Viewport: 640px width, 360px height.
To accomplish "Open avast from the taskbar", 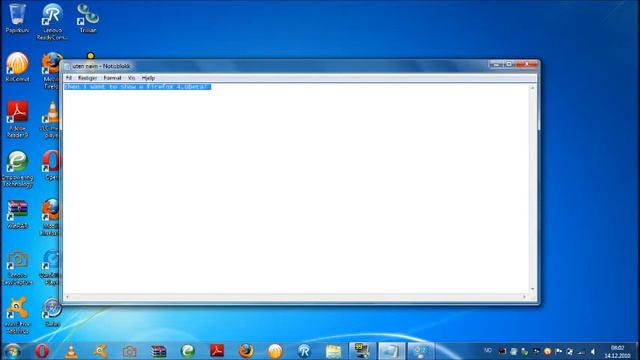I will click(x=100, y=351).
